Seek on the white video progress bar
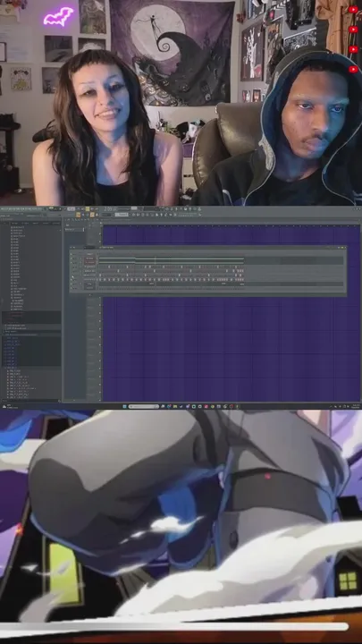This screenshot has height=644, width=362. [174, 627]
